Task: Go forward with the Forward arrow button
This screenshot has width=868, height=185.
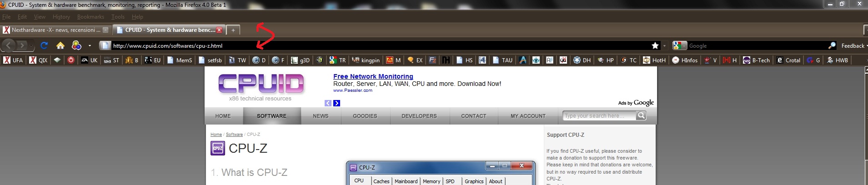Action: (21, 45)
